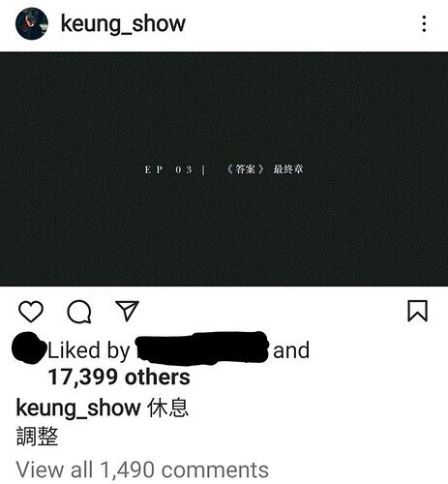Screen dimensions: 448x484
Task: Open keung_show profile picture at top
Action: (x=32, y=23)
